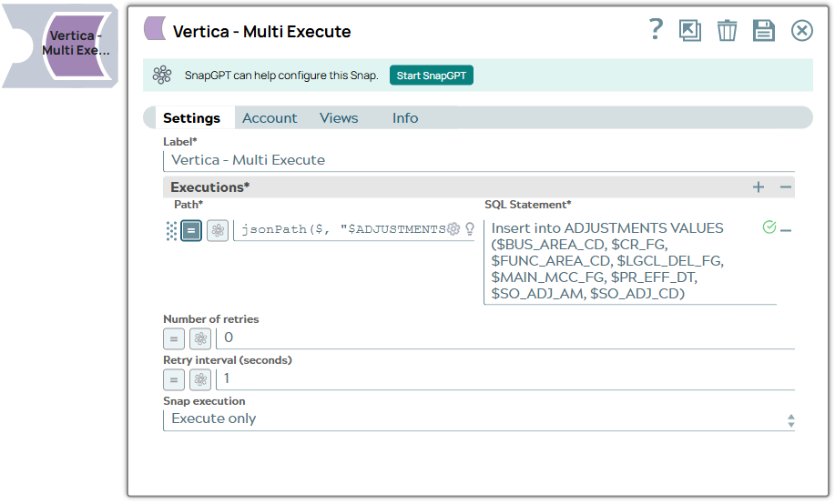The width and height of the screenshot is (835, 504).
Task: Toggle expression mode for the Path field
Action: [190, 231]
